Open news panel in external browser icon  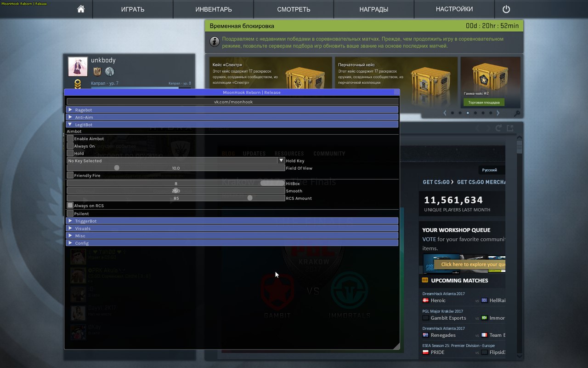(510, 128)
